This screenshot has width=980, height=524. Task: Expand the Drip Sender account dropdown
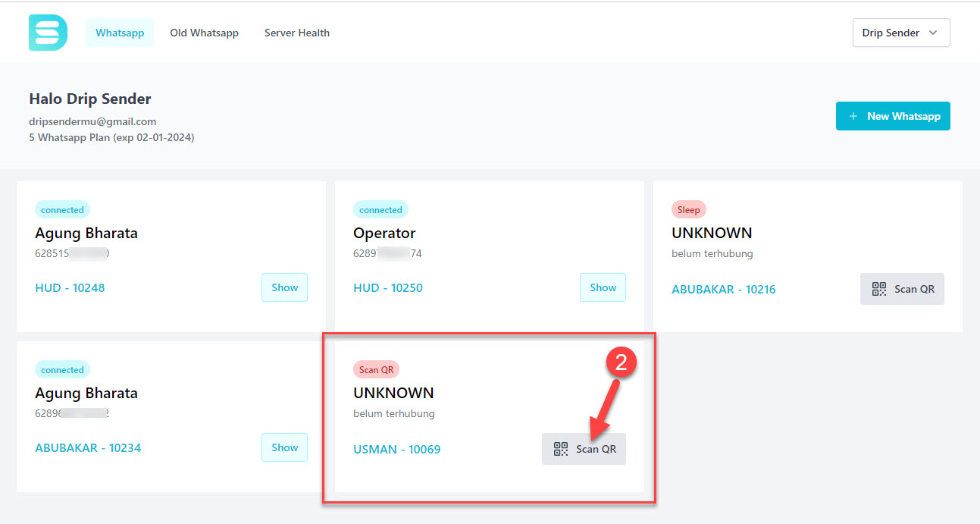point(901,33)
